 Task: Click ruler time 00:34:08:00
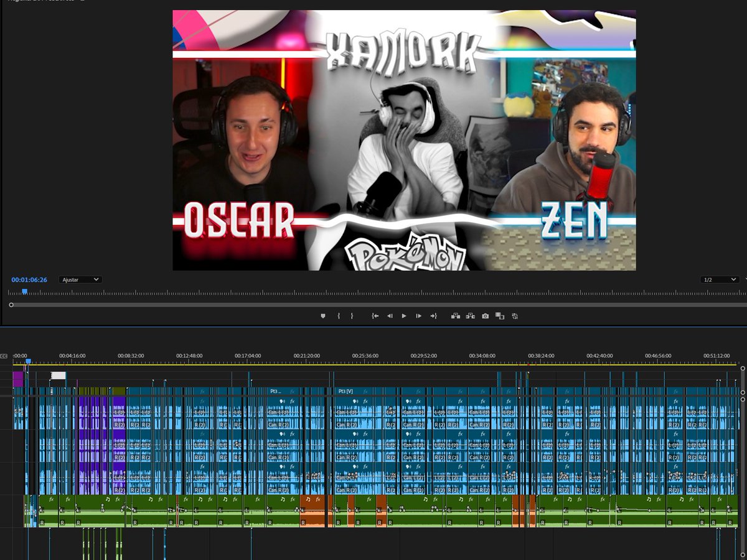[x=482, y=356]
